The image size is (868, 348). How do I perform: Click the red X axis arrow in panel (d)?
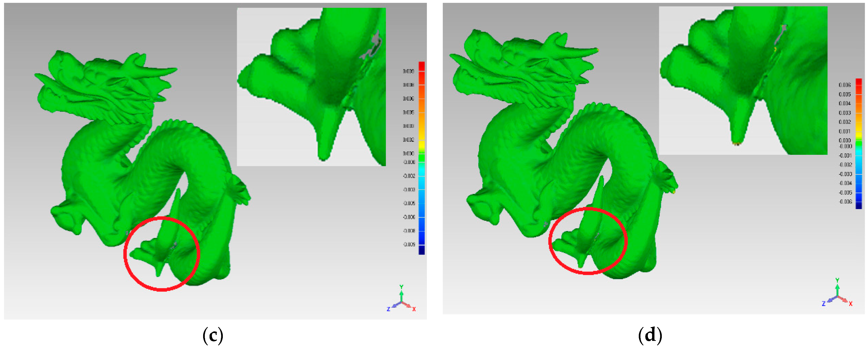(845, 300)
